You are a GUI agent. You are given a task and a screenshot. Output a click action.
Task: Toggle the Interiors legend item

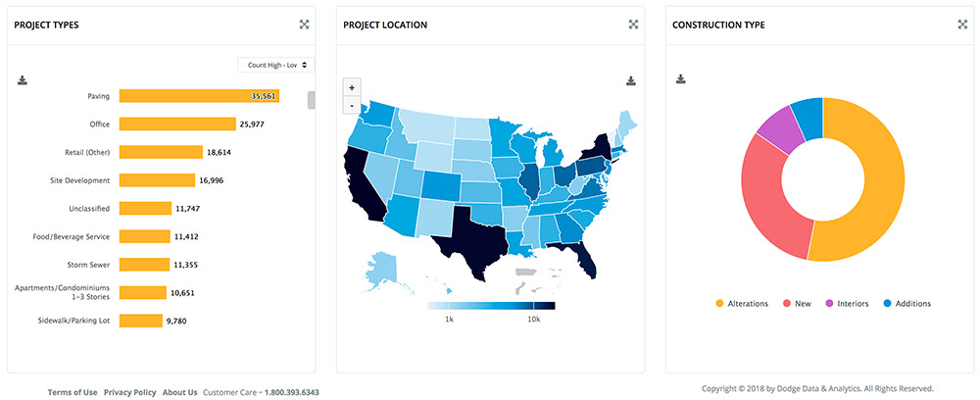pyautogui.click(x=849, y=304)
